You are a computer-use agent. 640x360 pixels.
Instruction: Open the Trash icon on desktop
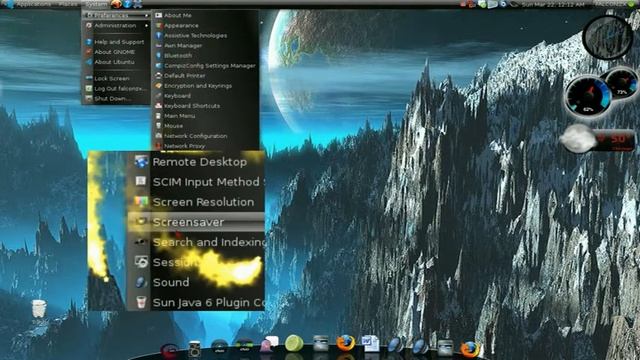pos(39,309)
